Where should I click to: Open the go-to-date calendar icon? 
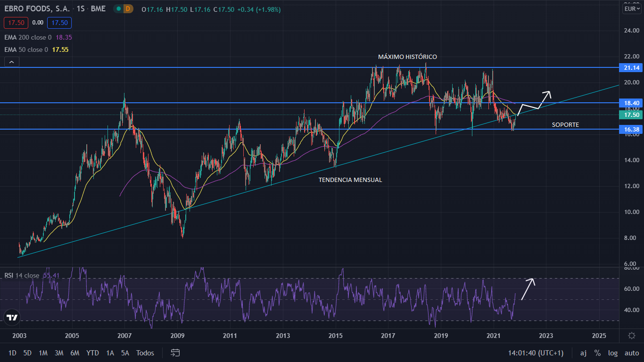click(175, 353)
